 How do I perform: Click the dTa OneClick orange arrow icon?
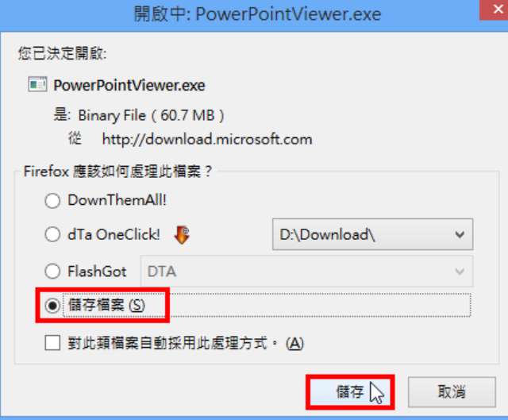(x=182, y=235)
